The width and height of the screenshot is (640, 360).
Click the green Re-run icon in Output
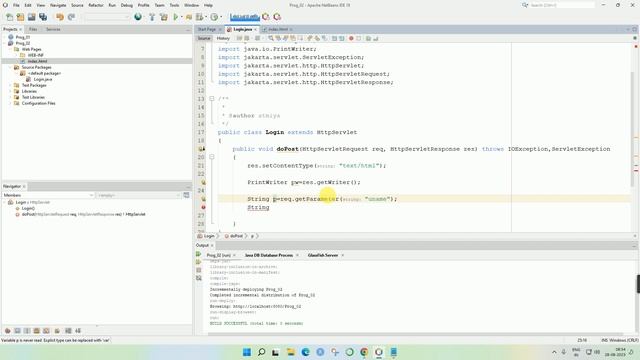199,254
